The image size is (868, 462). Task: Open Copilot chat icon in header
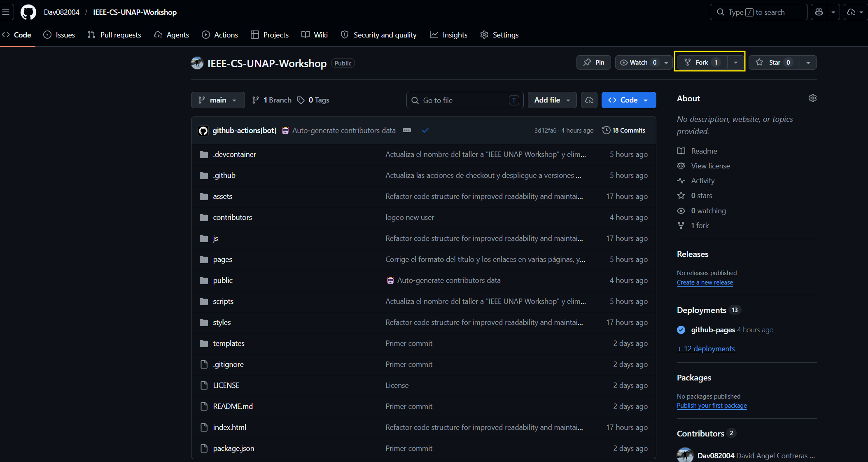click(819, 12)
